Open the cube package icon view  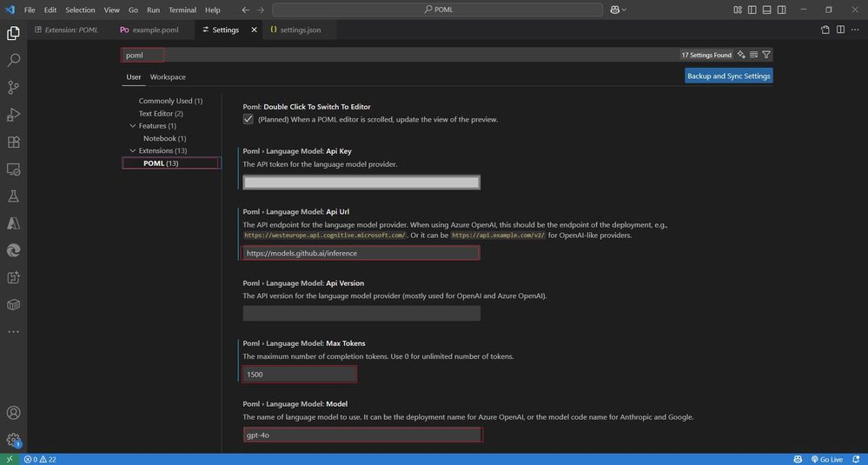tap(13, 304)
